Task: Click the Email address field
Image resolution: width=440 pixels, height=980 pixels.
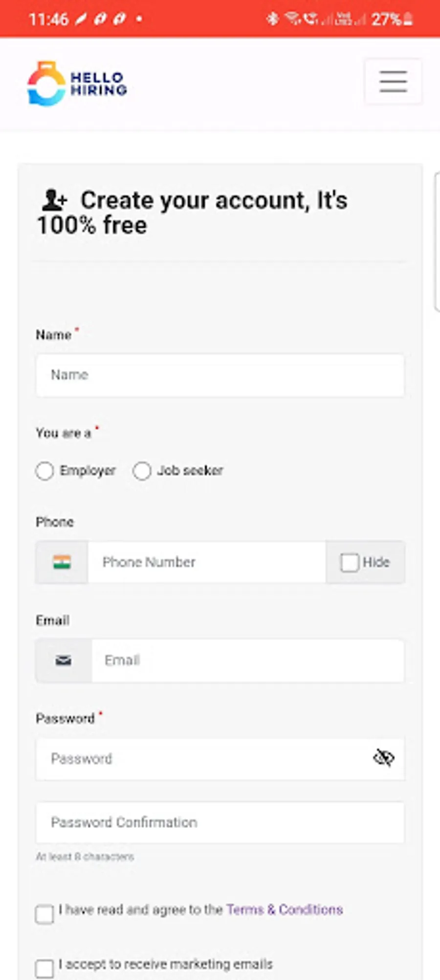Action: (247, 661)
